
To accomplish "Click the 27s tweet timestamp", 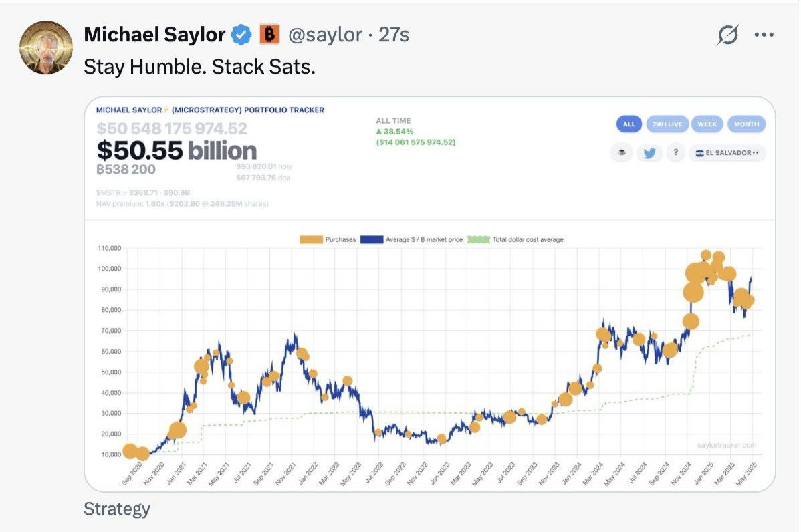I will point(394,35).
